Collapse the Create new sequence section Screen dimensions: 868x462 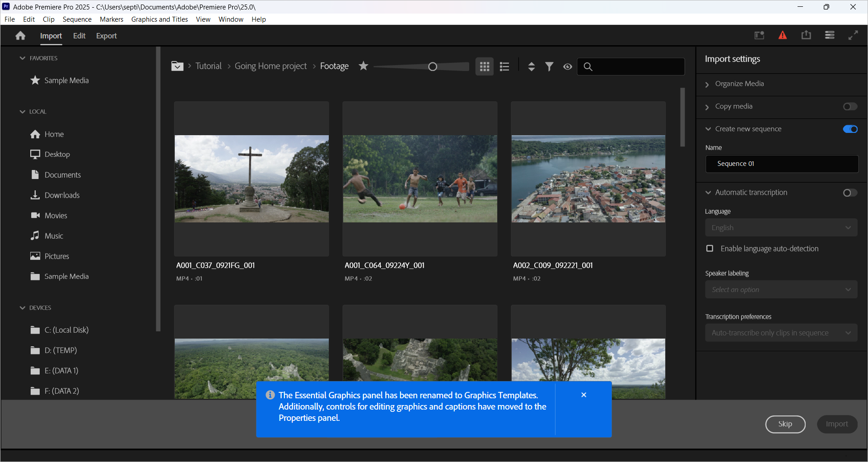click(x=708, y=129)
